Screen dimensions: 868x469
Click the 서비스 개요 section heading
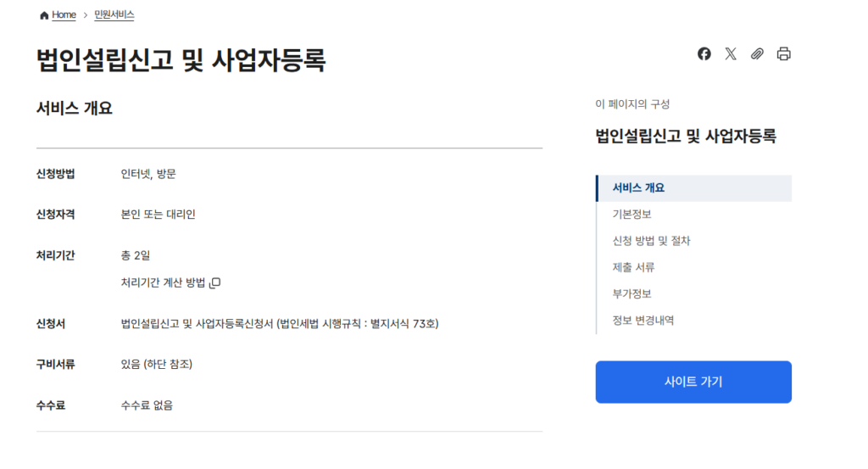pos(75,109)
